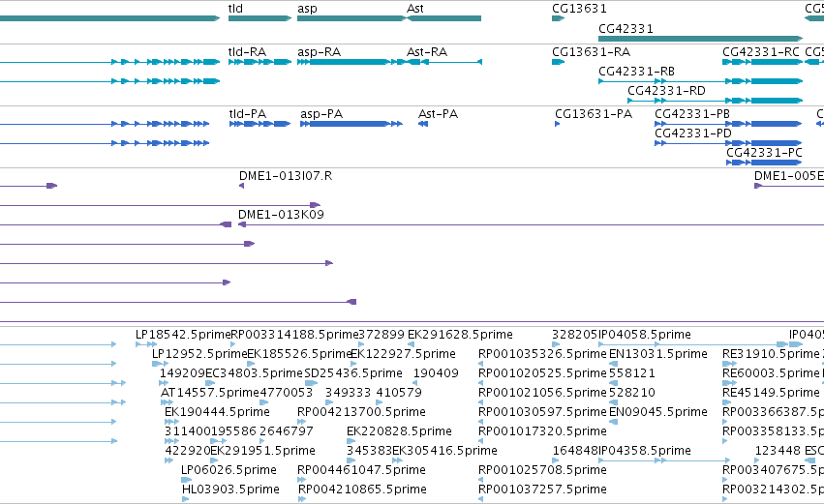
Task: Select transcript label CG42331-RB
Action: tap(636, 72)
